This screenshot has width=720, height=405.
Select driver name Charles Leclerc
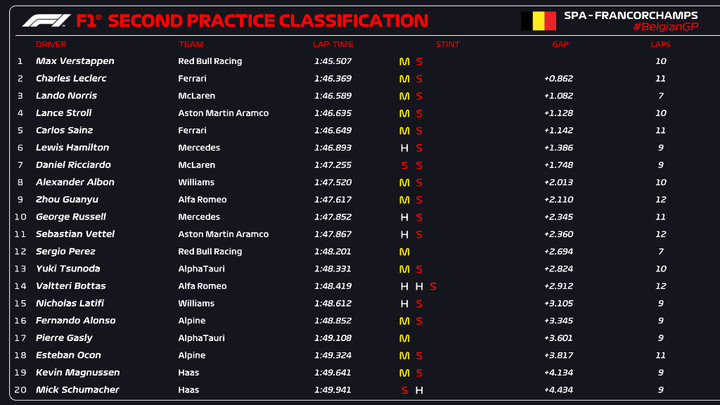(x=71, y=79)
